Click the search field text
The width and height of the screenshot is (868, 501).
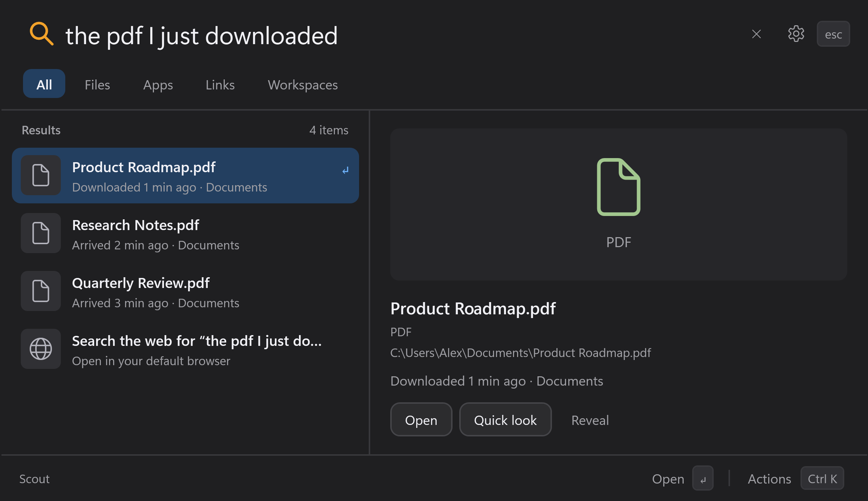coord(201,36)
